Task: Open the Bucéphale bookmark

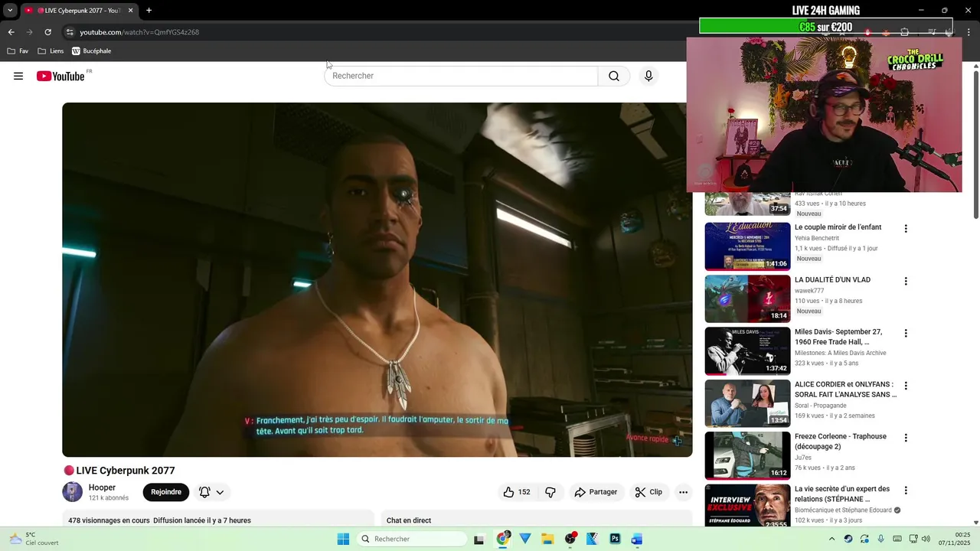Action: (92, 51)
